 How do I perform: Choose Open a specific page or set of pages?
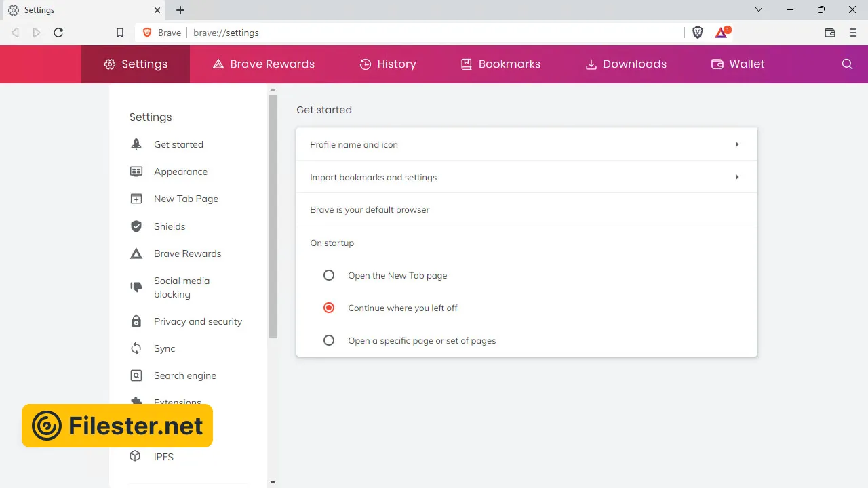click(329, 340)
